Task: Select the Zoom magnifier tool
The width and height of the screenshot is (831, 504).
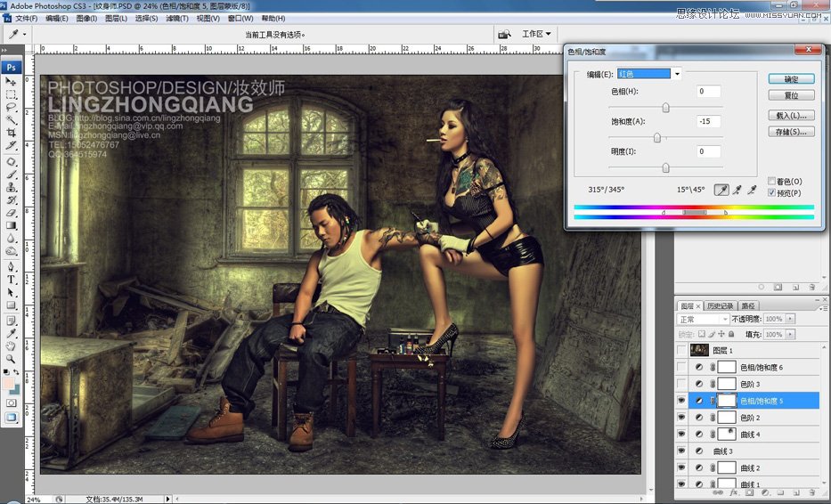Action: (12, 359)
